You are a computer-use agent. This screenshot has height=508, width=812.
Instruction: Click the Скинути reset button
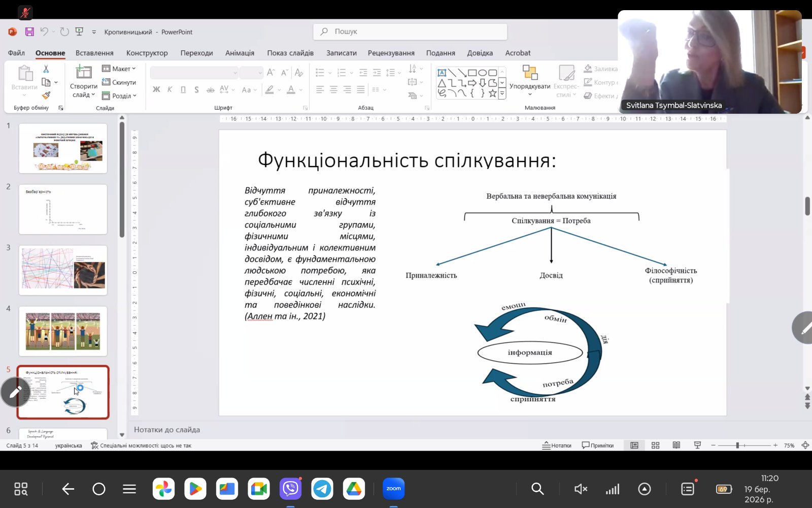tap(119, 82)
